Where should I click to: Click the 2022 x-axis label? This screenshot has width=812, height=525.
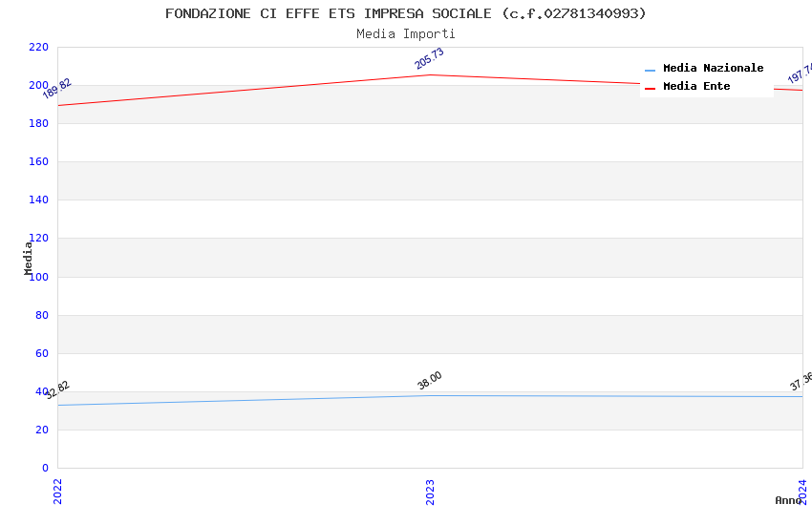click(x=57, y=492)
